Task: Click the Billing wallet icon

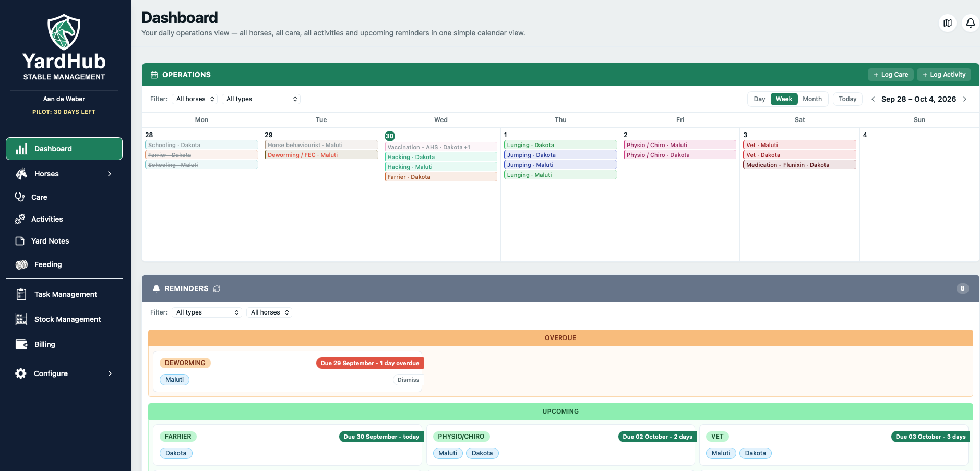Action: click(x=21, y=344)
